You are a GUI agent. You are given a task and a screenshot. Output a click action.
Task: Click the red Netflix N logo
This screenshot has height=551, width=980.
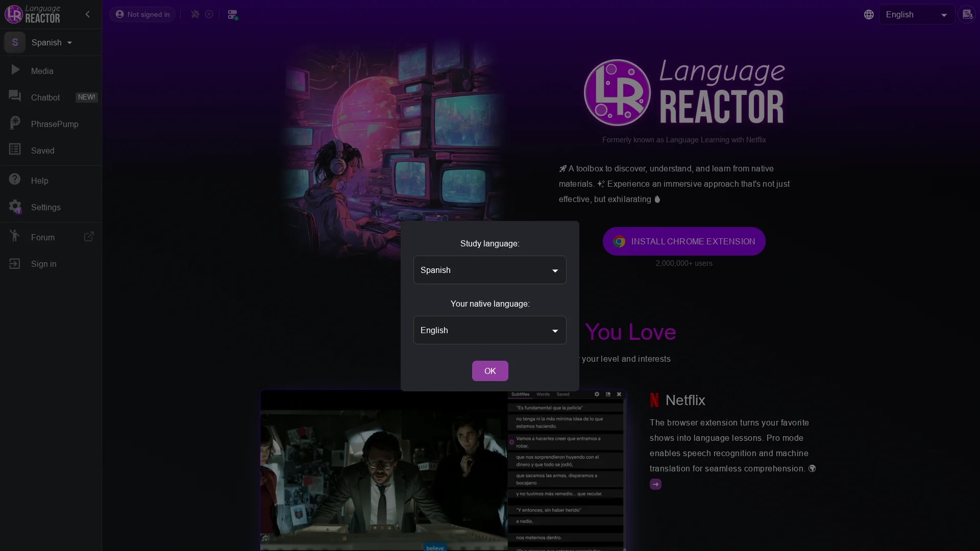point(654,400)
